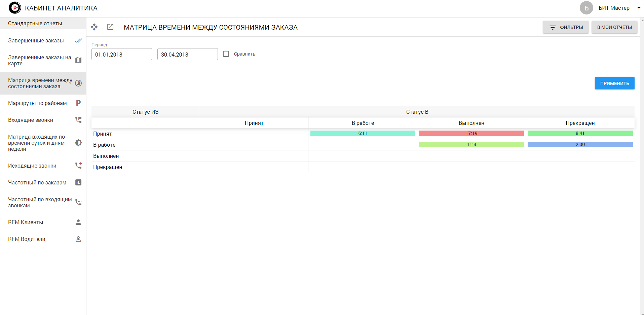644x315 pixels.
Task: Click double-checkmark icon for Завершенные заказы
Action: 78,40
